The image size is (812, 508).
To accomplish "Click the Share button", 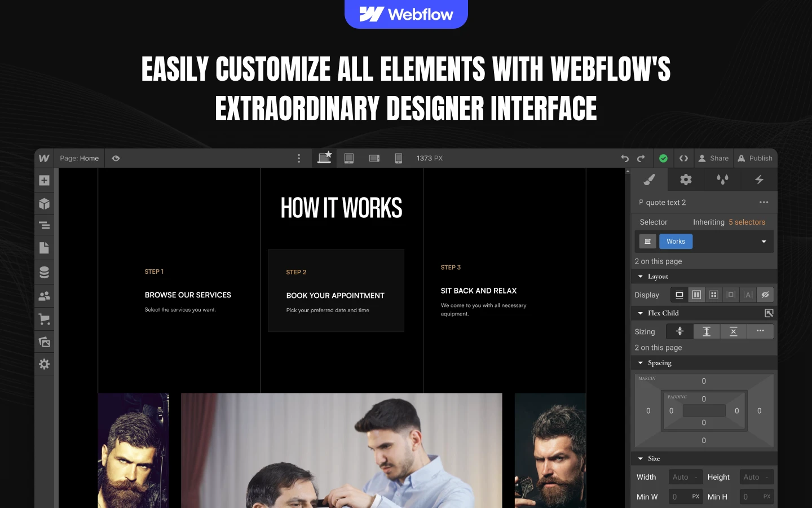I will pyautogui.click(x=713, y=159).
